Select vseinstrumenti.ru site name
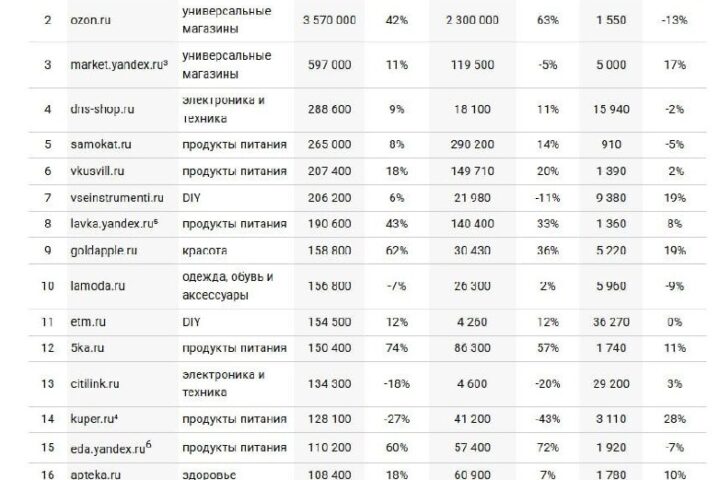Image resolution: width=720 pixels, height=480 pixels. click(x=117, y=198)
